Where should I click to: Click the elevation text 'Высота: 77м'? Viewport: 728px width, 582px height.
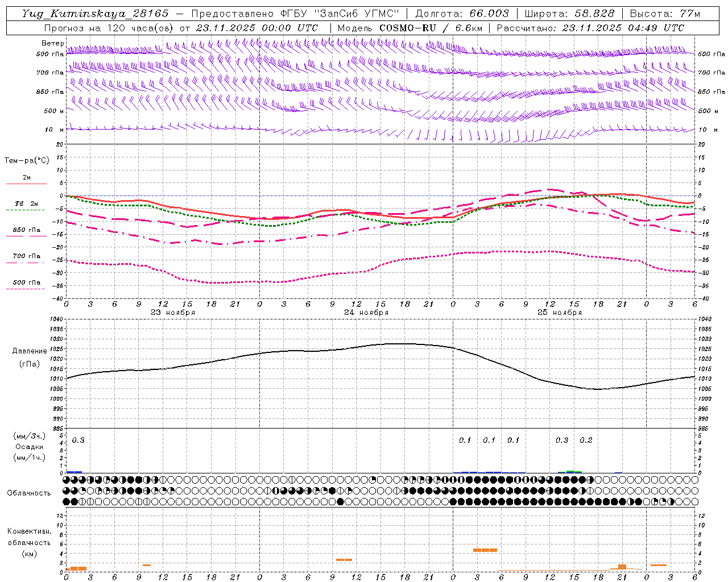tap(665, 14)
